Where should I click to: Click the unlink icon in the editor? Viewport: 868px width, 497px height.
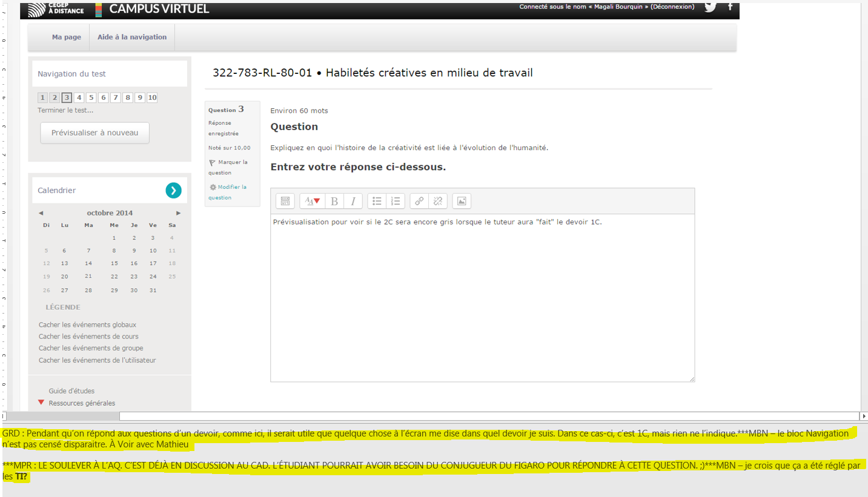pyautogui.click(x=438, y=202)
